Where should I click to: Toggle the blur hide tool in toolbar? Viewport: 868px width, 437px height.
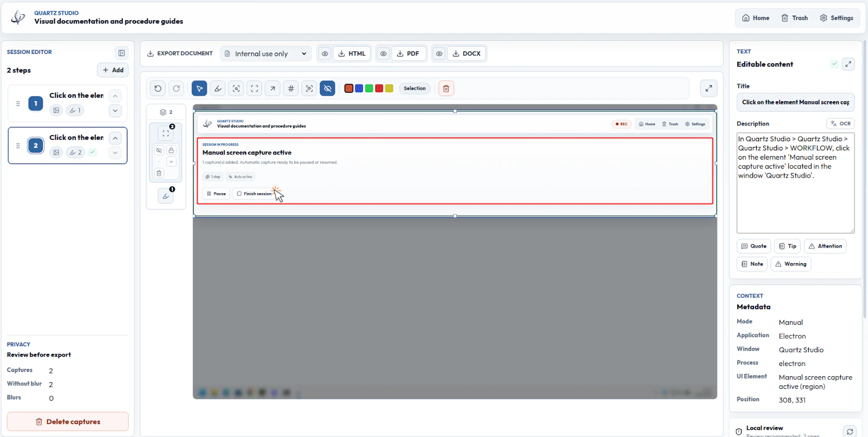328,88
